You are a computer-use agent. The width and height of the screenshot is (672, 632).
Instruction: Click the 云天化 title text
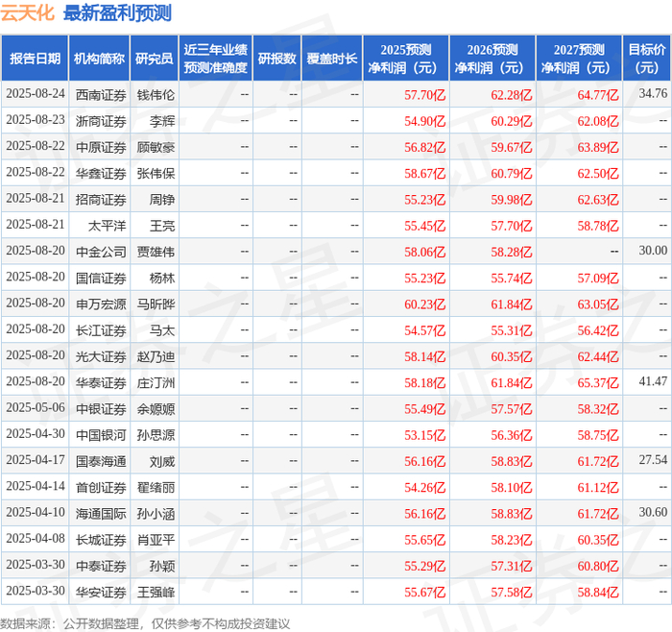click(x=28, y=12)
